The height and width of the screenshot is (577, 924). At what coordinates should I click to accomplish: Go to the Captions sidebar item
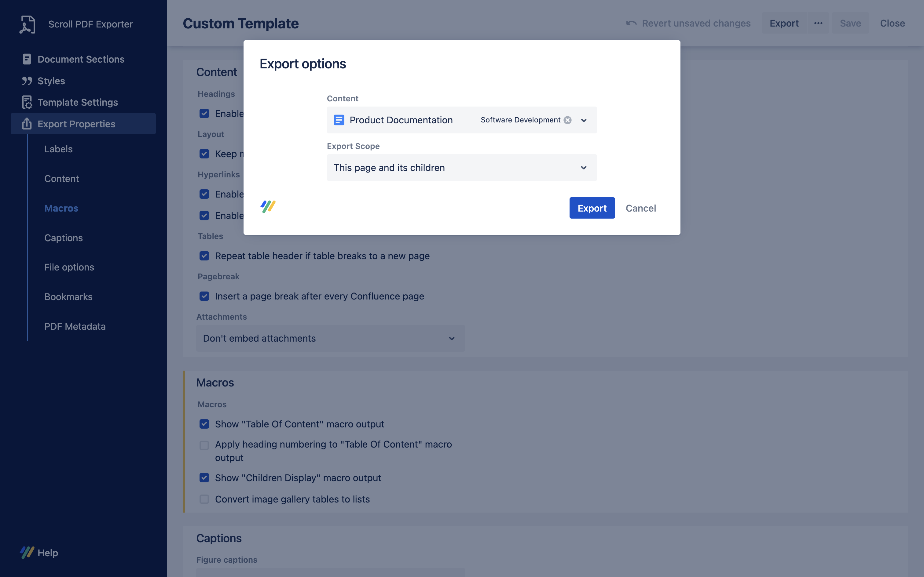tap(63, 238)
